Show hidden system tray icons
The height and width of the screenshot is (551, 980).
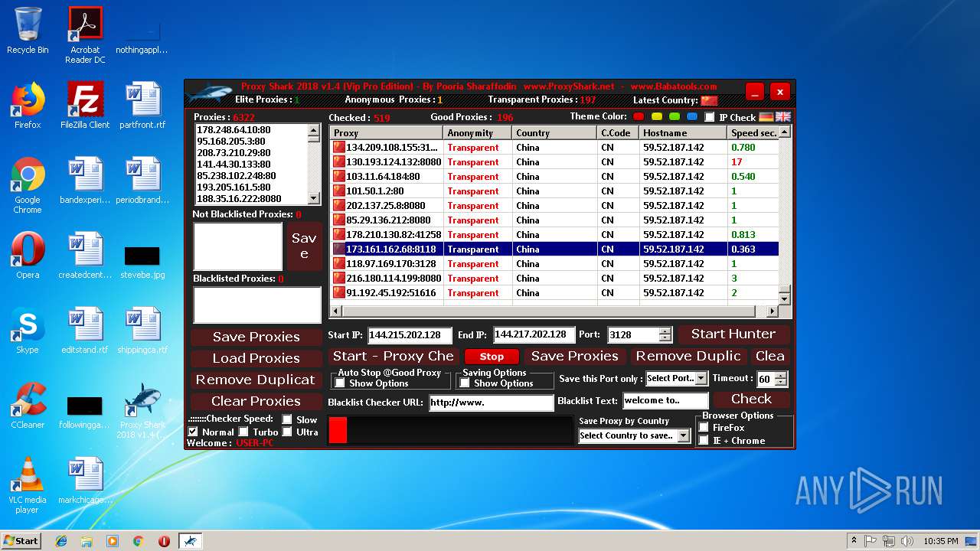click(x=854, y=541)
